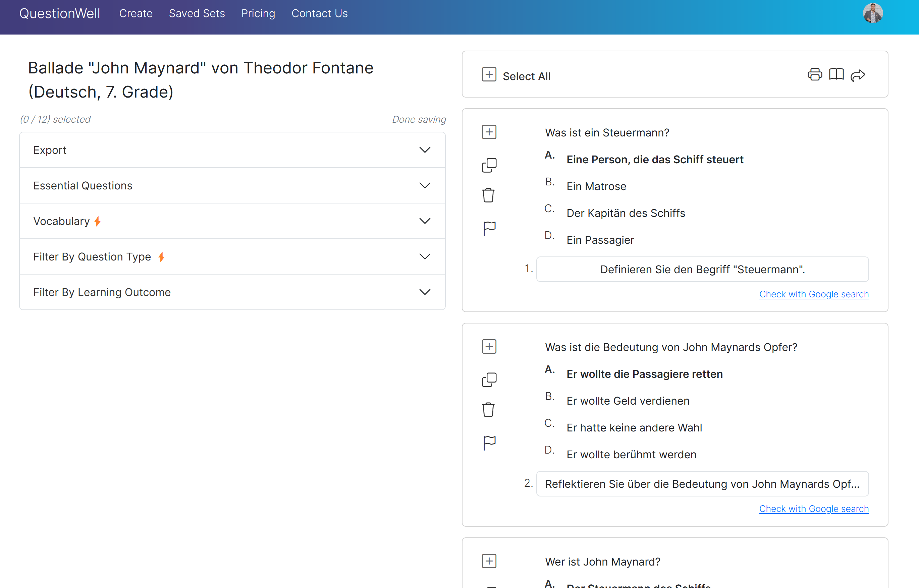Expand the Export section

[x=232, y=150]
